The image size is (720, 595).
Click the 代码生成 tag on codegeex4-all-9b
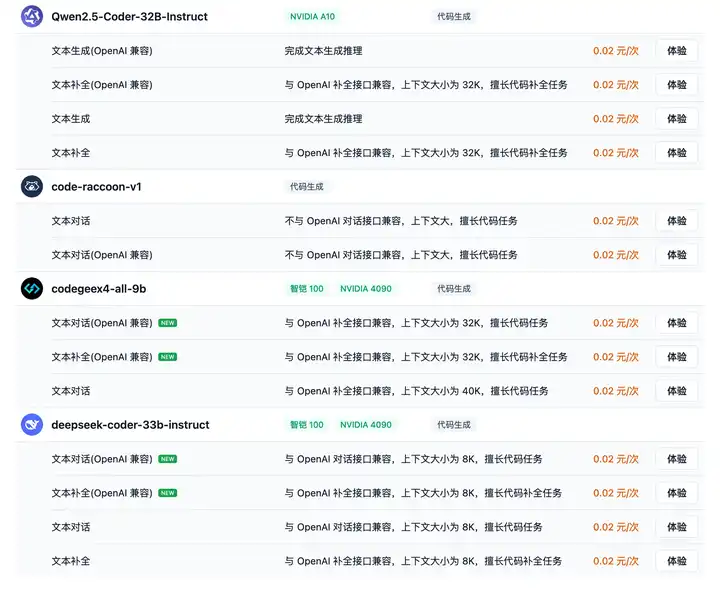pos(454,289)
